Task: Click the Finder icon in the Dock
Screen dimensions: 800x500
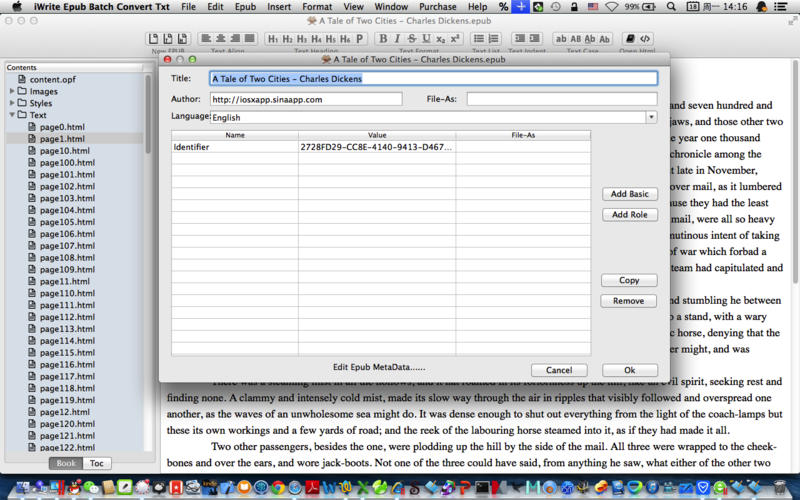Action: point(13,487)
